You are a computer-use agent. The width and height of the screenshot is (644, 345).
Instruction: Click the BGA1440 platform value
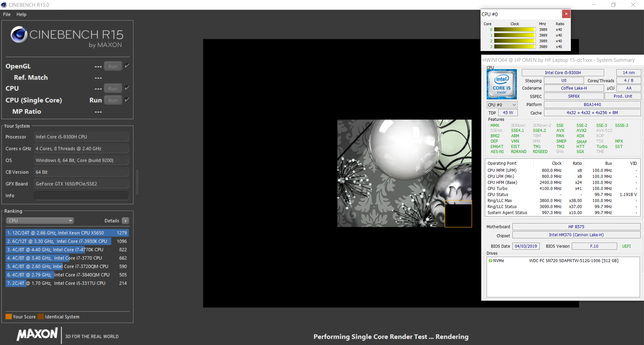click(x=592, y=105)
